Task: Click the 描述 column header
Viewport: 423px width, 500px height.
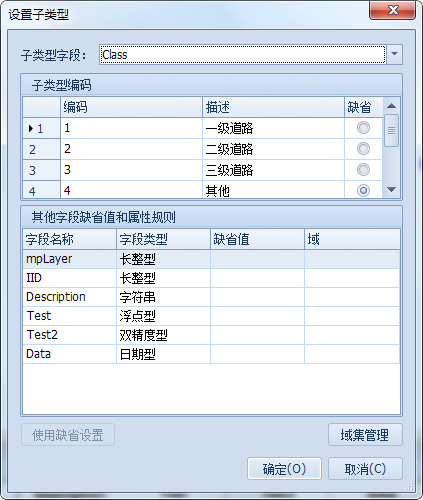Action: (273, 107)
